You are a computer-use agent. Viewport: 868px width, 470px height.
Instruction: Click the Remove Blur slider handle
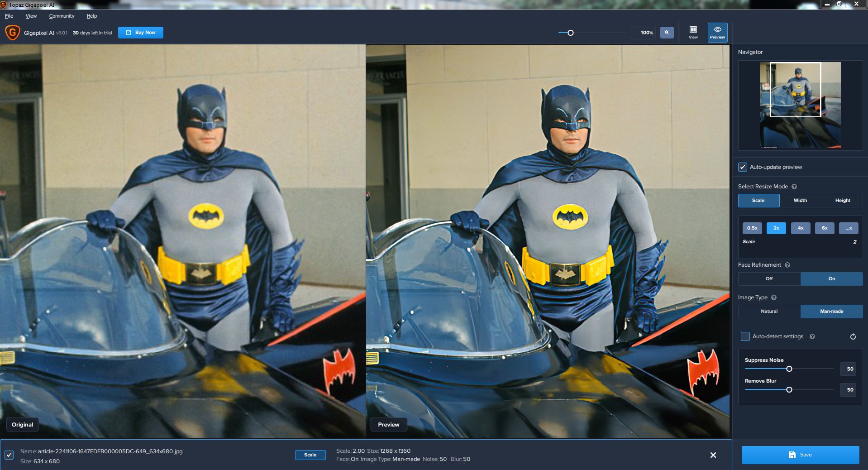pos(789,390)
